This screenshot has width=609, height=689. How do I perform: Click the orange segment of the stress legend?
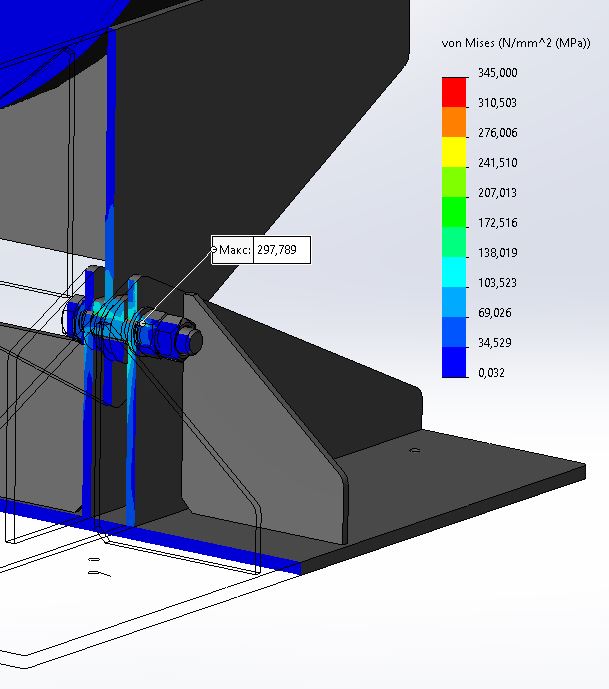(x=454, y=122)
